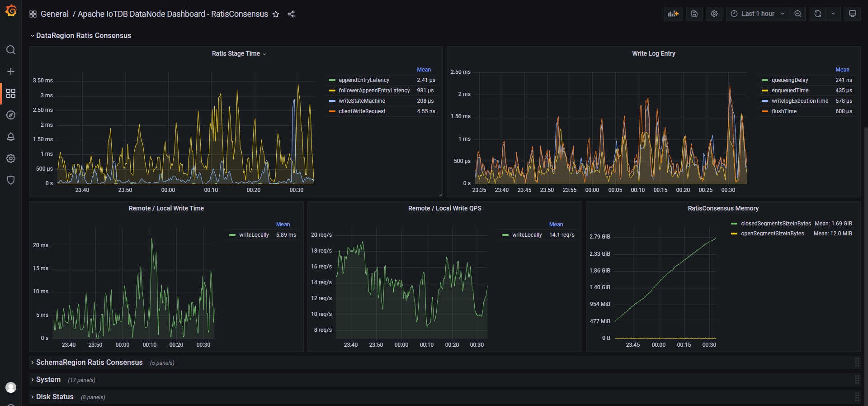Sort Ratis Stage Time legend by Mean

coord(424,70)
